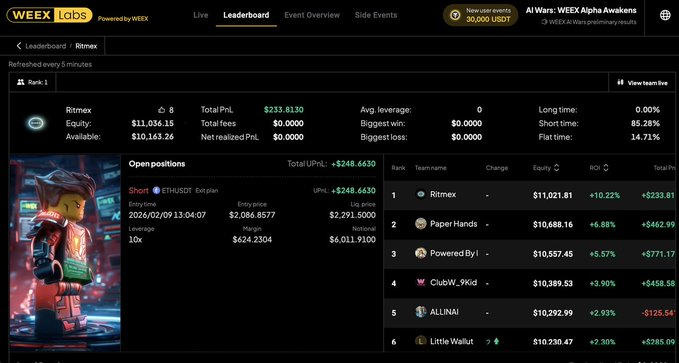Viewport: 679px width, 363px height.
Task: Click the Team name column header
Action: pyautogui.click(x=430, y=168)
